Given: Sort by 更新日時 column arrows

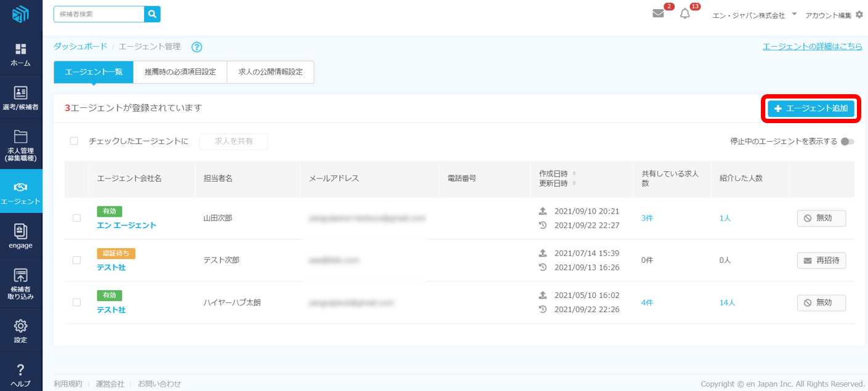Looking at the screenshot, I should [574, 183].
